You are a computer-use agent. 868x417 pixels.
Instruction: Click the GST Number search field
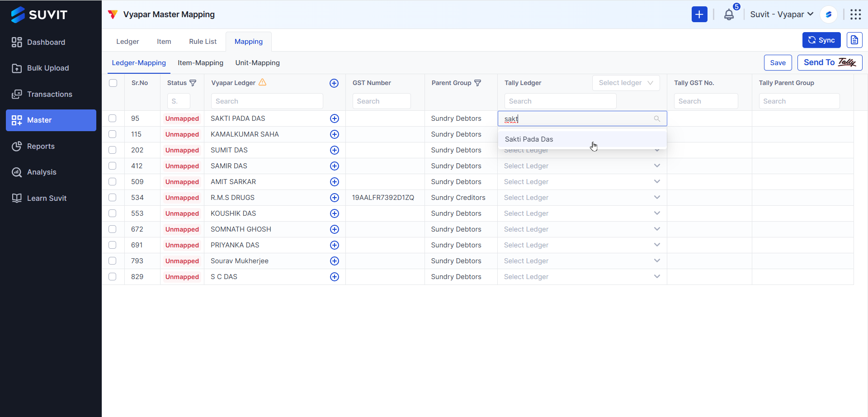pyautogui.click(x=382, y=101)
